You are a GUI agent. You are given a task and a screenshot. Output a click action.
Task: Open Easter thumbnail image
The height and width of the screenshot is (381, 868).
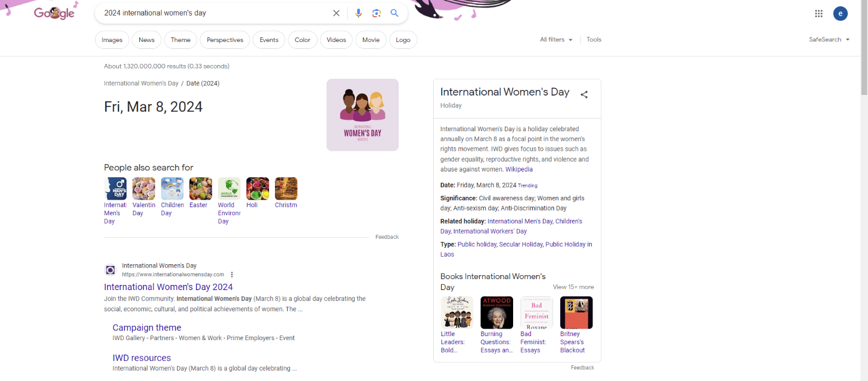point(201,189)
